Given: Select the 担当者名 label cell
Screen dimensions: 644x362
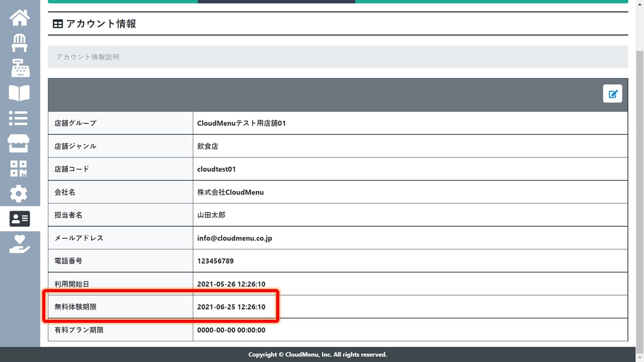Looking at the screenshot, I should pos(121,215).
